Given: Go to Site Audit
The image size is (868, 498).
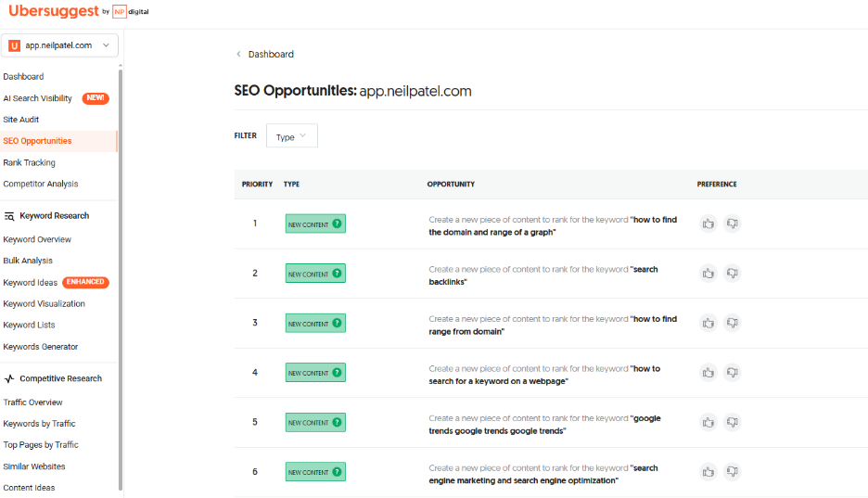Looking at the screenshot, I should tap(21, 120).
